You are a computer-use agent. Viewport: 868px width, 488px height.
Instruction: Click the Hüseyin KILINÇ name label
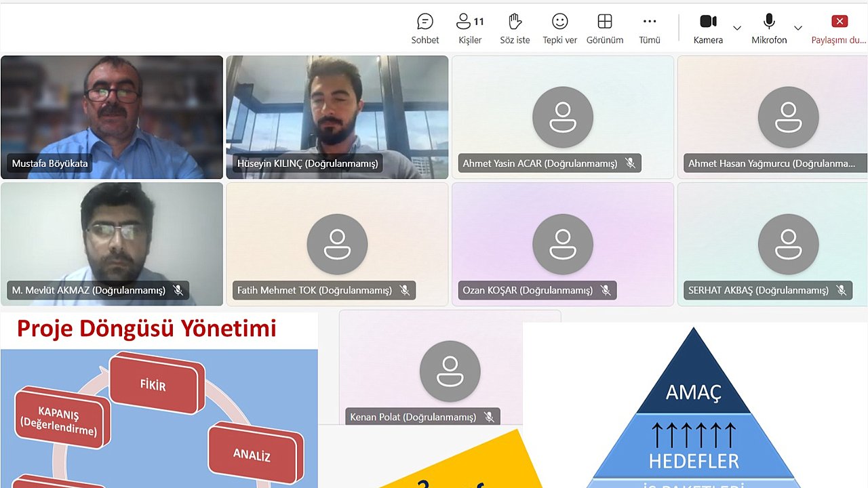click(x=308, y=163)
